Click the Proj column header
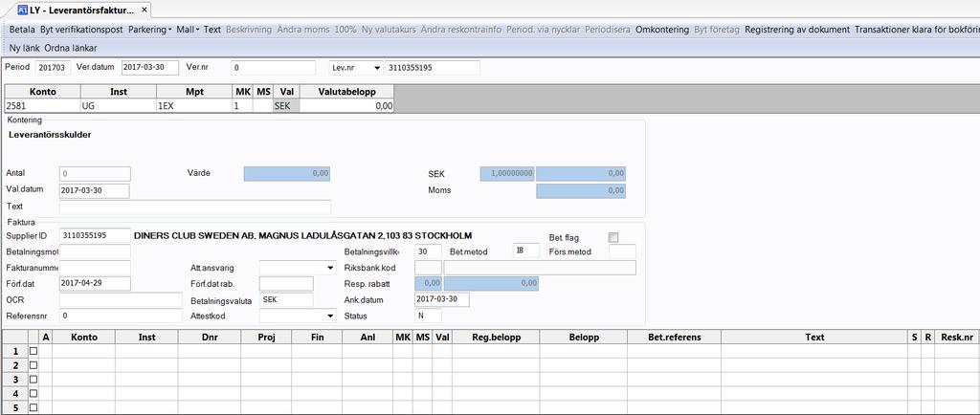The image size is (980, 415). [266, 337]
